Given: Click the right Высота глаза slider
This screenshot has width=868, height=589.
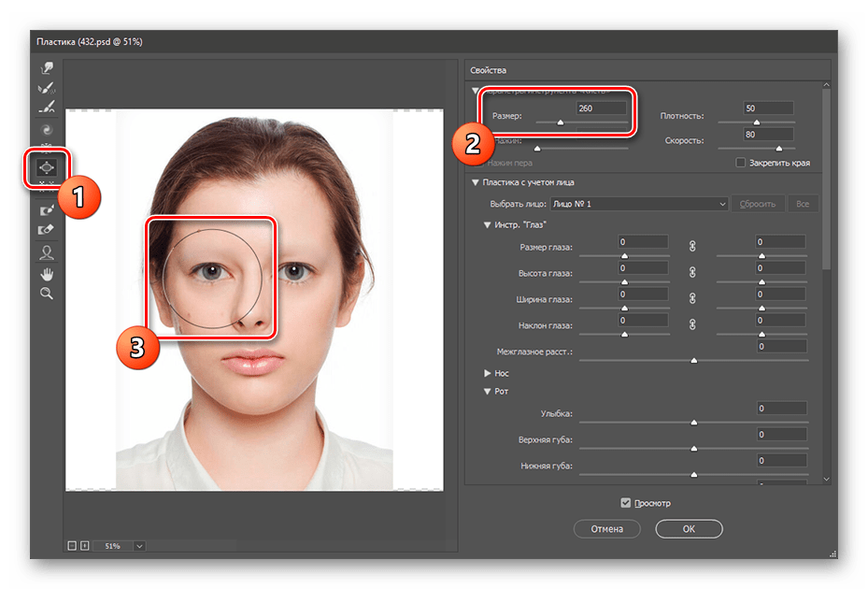Looking at the screenshot, I should 761,281.
